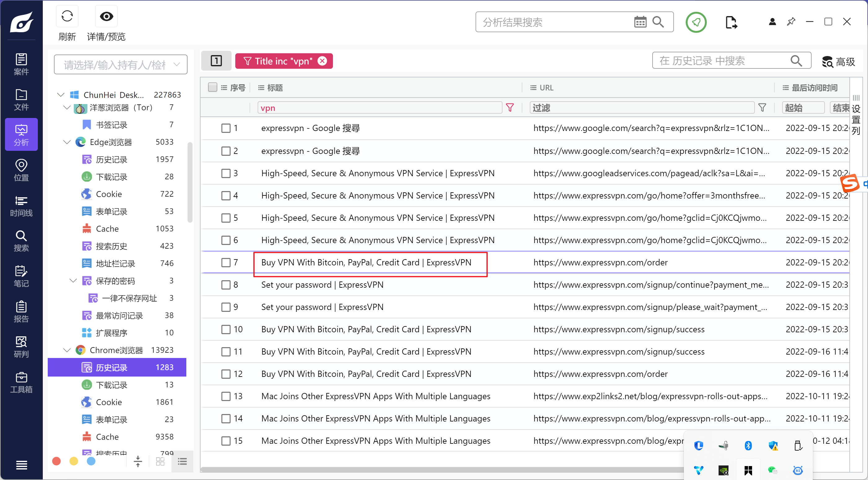This screenshot has width=868, height=480.
Task: Click the funnel icon in URL filter
Action: (x=762, y=108)
